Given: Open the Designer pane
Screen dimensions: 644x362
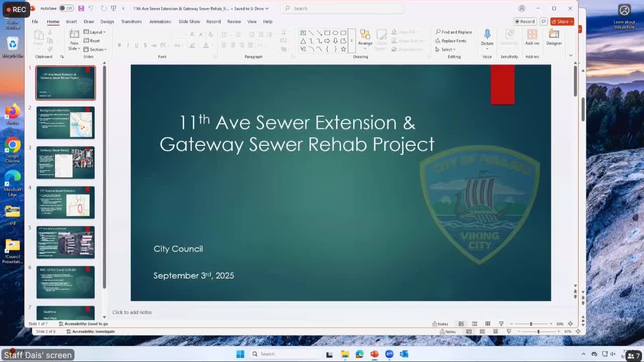Looking at the screenshot, I should point(553,36).
